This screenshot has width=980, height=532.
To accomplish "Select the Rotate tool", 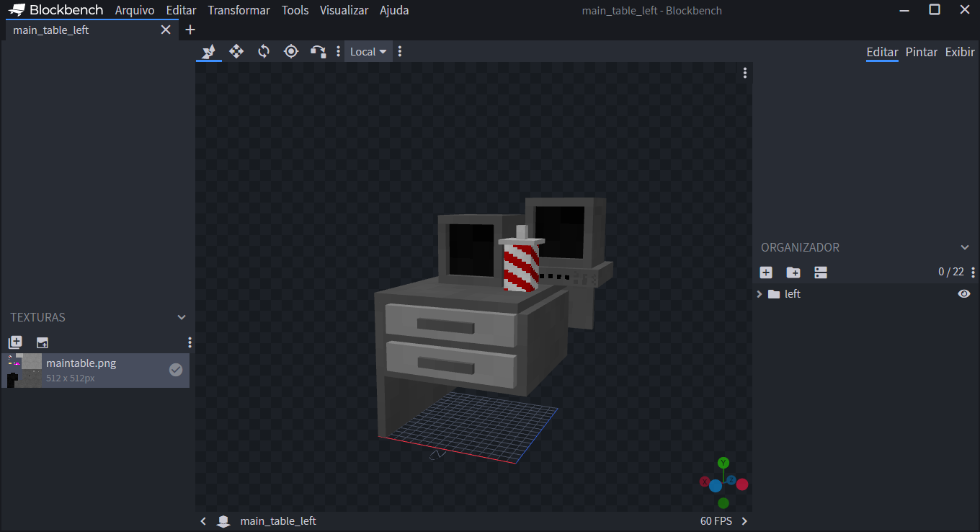I will click(263, 51).
